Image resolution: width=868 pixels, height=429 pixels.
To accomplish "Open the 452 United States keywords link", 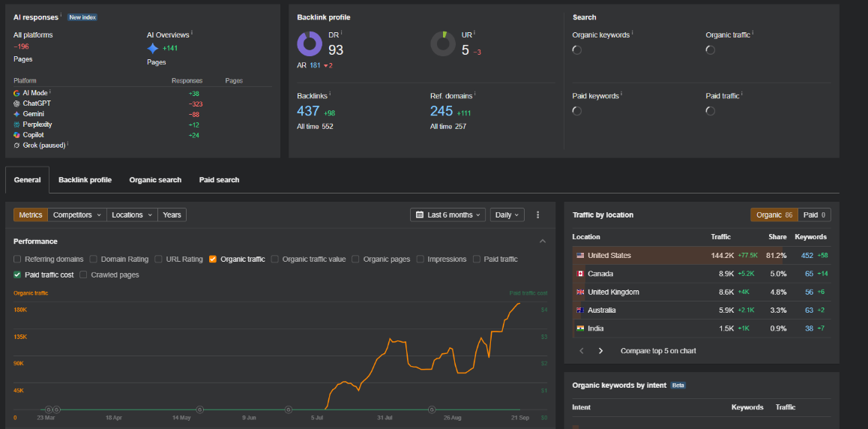I will click(x=807, y=255).
